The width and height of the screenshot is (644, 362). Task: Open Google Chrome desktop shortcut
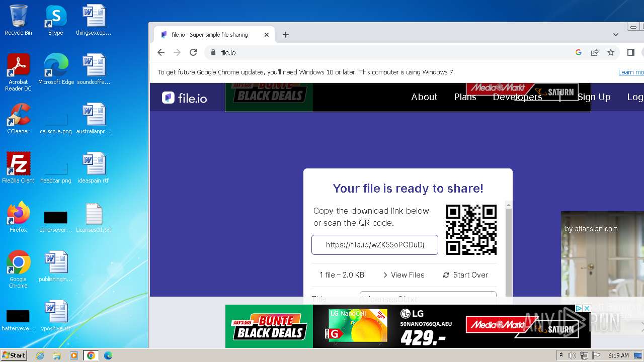pos(18,269)
